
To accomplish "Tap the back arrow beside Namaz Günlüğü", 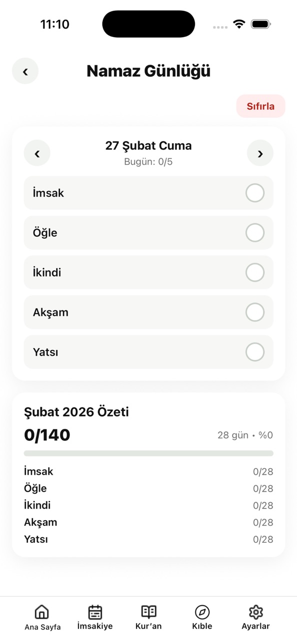I will (x=25, y=71).
